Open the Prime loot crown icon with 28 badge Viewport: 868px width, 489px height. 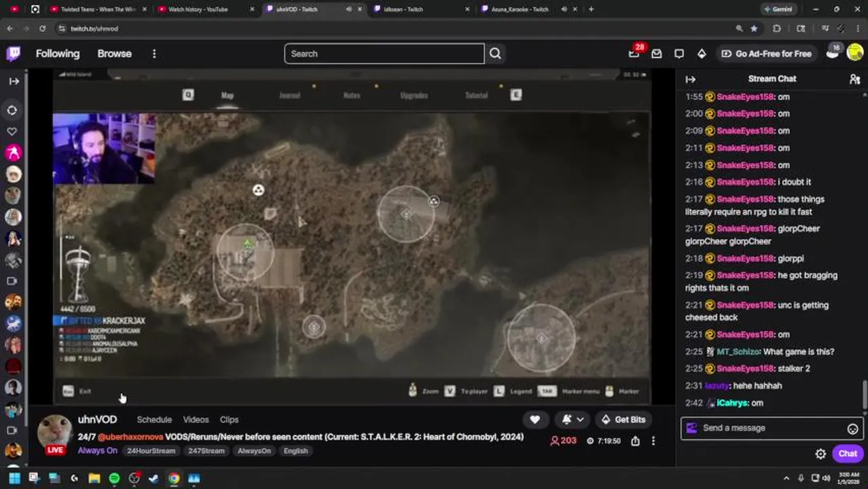coord(634,54)
